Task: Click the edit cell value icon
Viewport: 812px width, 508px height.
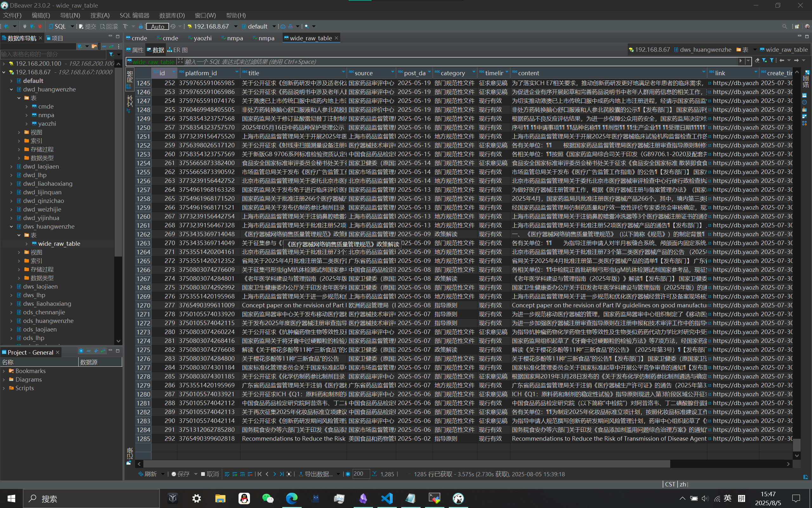Action: click(x=227, y=474)
